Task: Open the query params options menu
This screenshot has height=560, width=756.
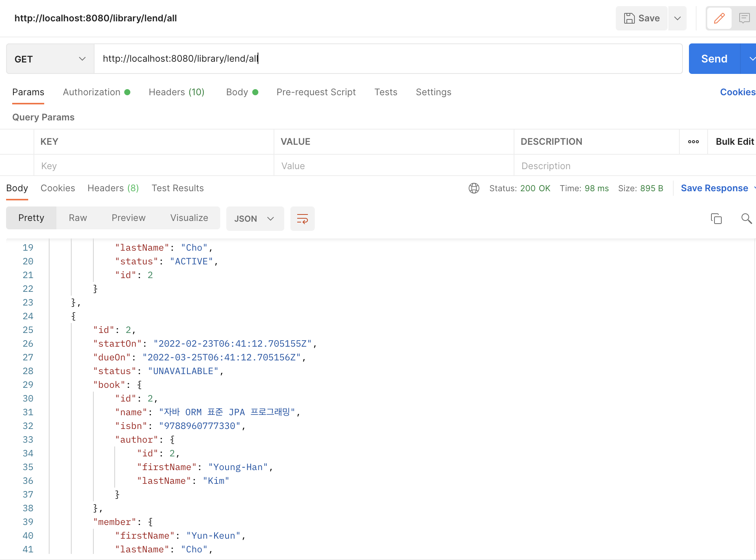Action: point(693,141)
